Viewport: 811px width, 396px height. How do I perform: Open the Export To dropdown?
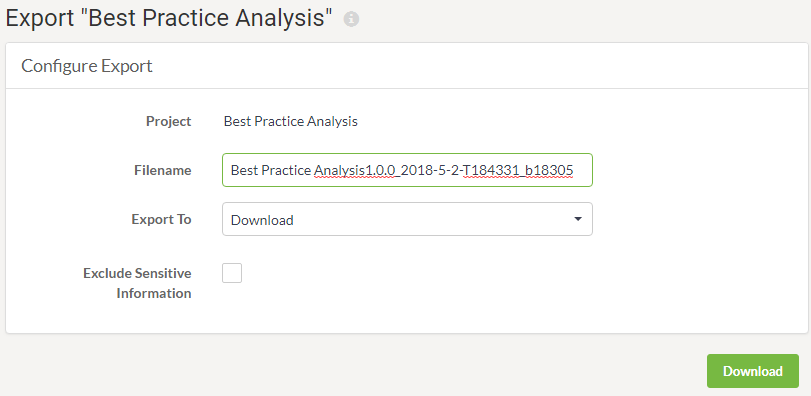pos(407,219)
